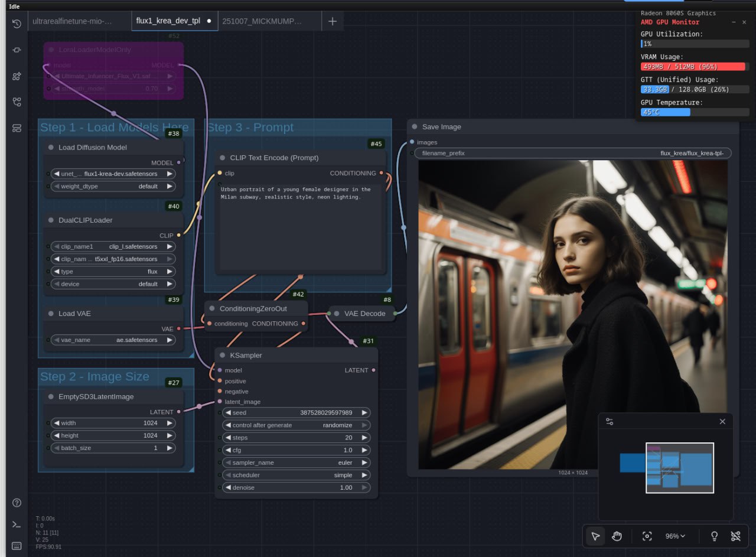Toggle canvas theme using the lightbulb icon
756x557 pixels.
[714, 536]
